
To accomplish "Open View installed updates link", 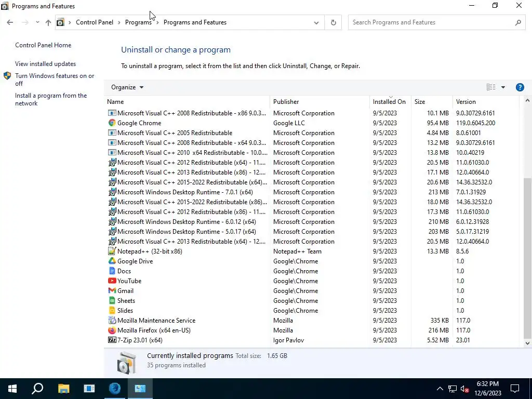I will (46, 64).
